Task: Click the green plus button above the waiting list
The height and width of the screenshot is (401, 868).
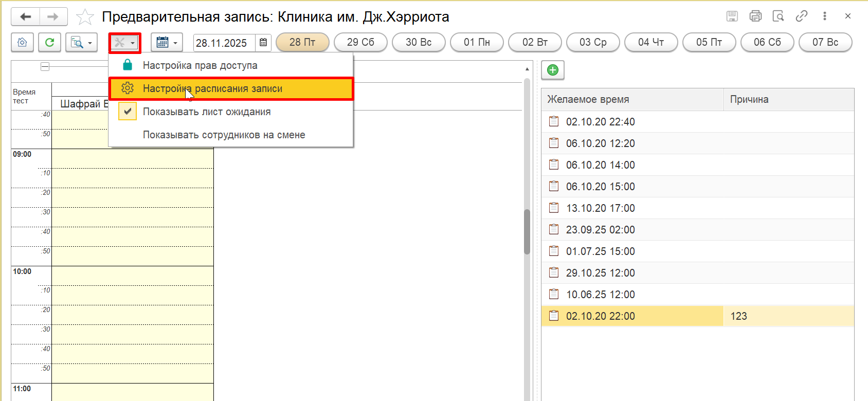Action: [553, 70]
